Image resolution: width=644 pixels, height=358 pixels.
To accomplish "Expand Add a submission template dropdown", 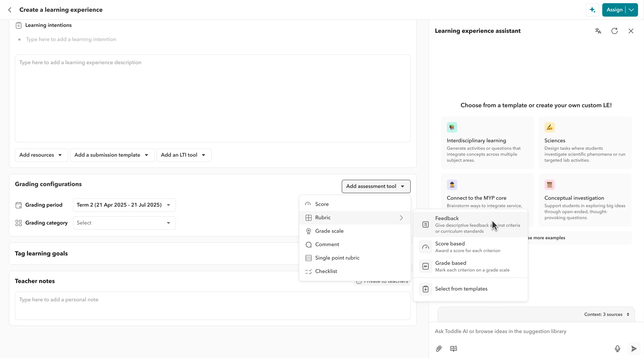I will [112, 155].
